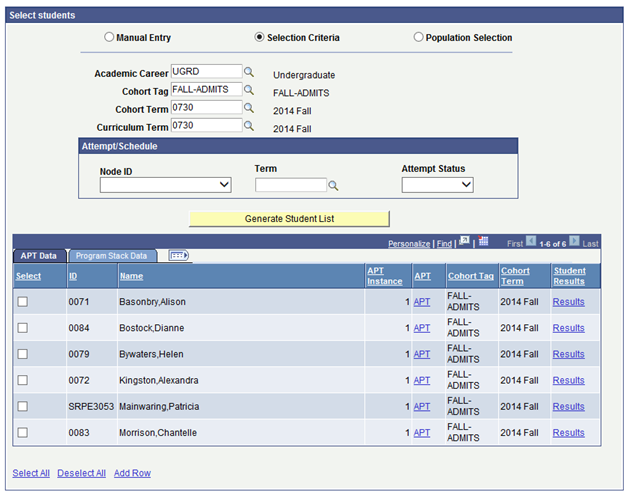Select the Selection Criteria radio button

click(x=259, y=37)
